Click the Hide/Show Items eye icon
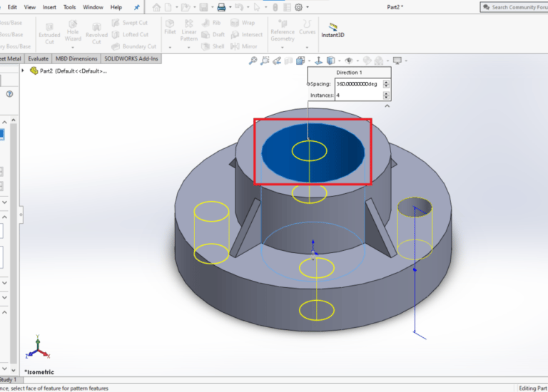Screen dimensions: 548x392 click(348, 61)
